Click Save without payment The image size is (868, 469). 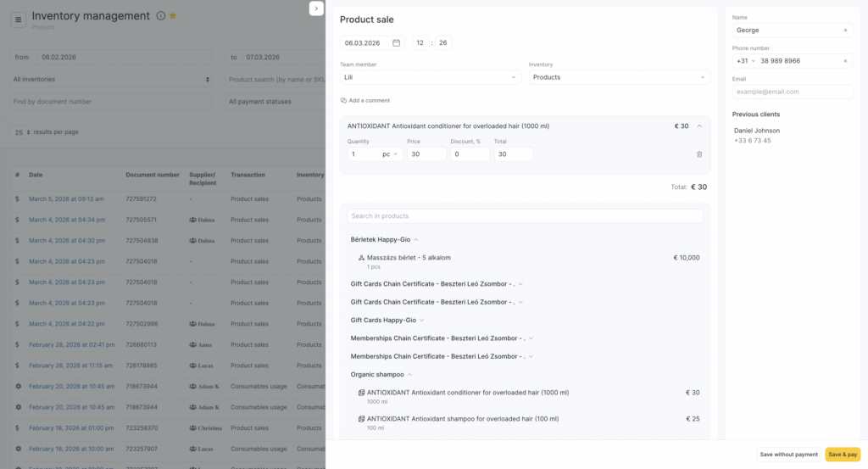click(x=788, y=455)
